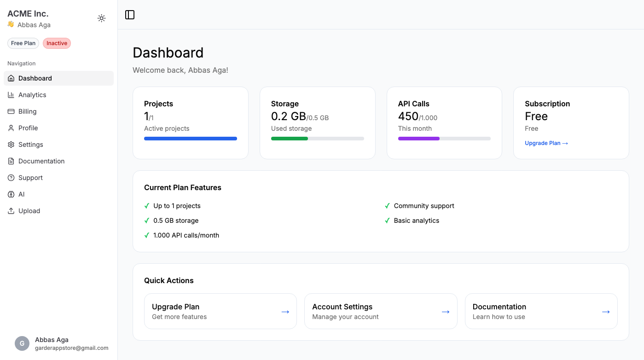Expand the Documentation quick action arrow
644x360 pixels.
pyautogui.click(x=605, y=311)
